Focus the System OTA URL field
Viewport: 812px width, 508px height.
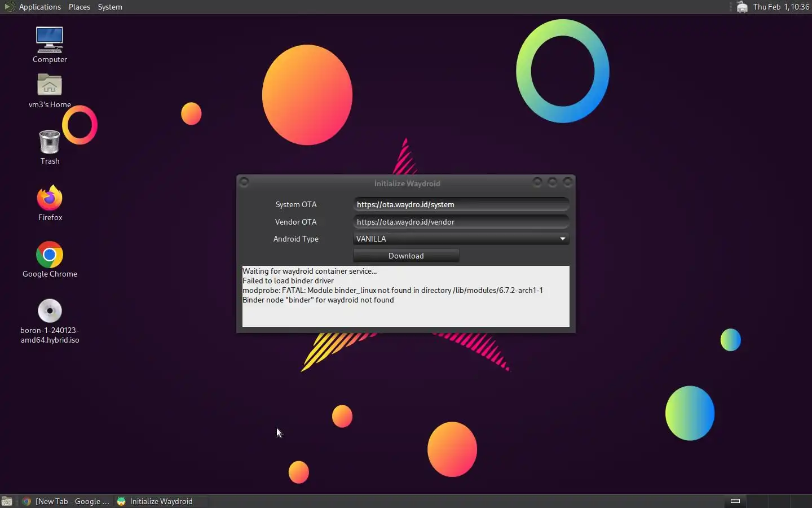point(461,204)
